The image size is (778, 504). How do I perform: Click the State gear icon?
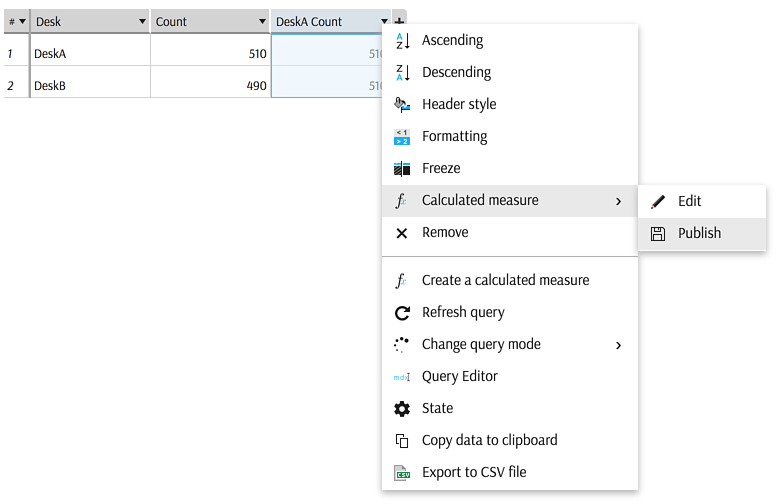[402, 409]
